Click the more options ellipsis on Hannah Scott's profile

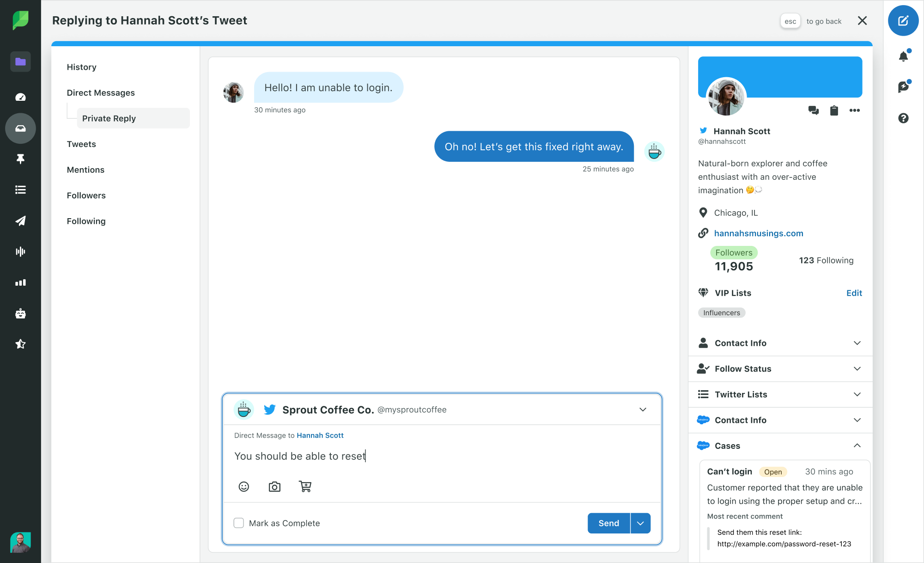point(854,110)
